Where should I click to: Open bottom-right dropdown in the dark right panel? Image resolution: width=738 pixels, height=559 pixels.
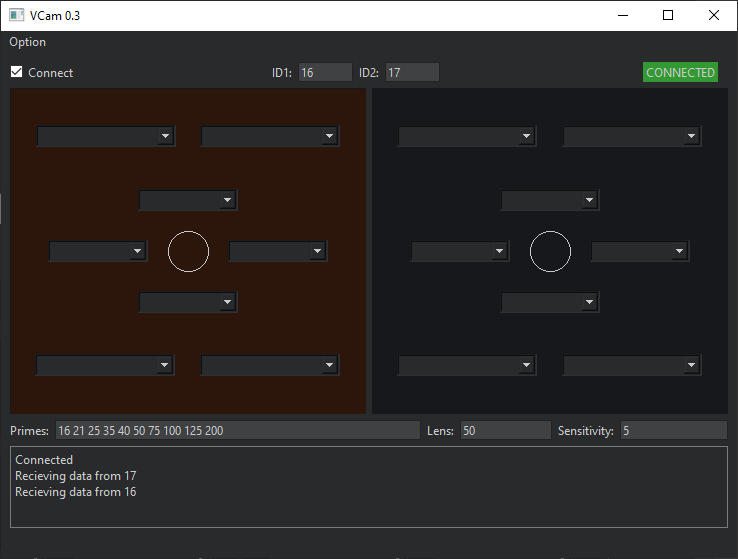pos(632,365)
